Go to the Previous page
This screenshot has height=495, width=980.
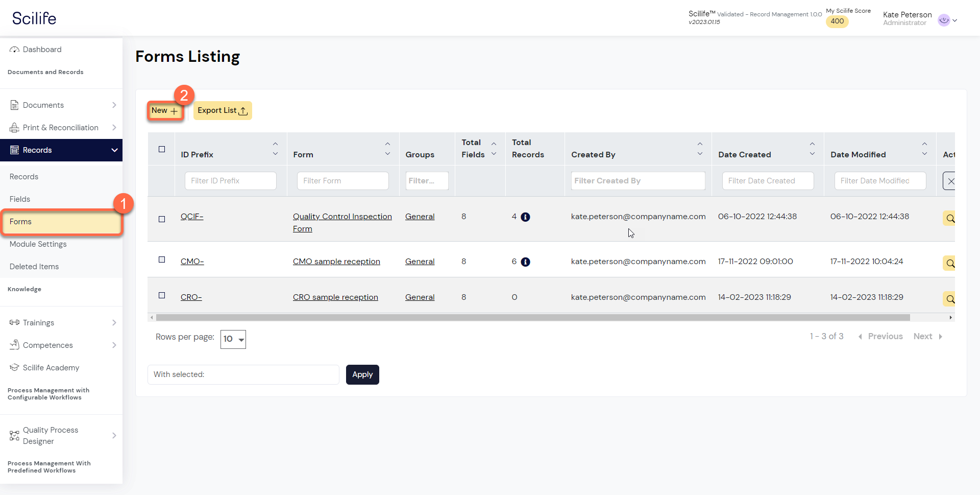pos(880,336)
